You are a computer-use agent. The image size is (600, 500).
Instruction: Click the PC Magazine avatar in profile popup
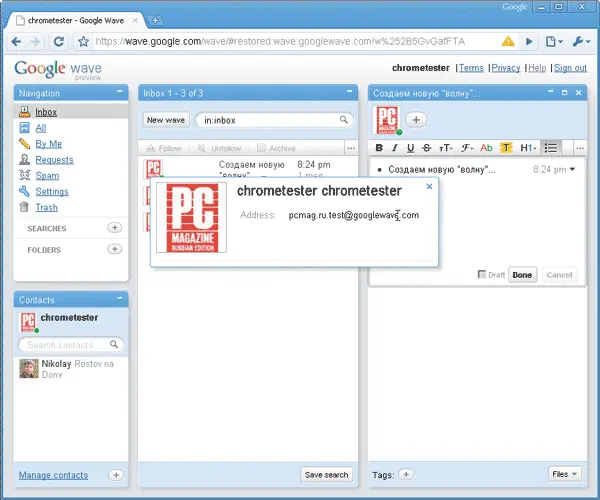coord(191,217)
